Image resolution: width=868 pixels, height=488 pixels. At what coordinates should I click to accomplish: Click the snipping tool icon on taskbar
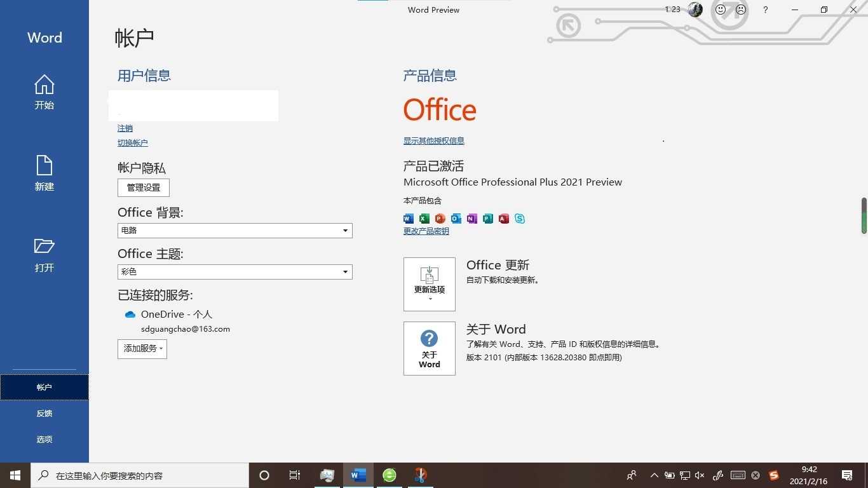[420, 475]
